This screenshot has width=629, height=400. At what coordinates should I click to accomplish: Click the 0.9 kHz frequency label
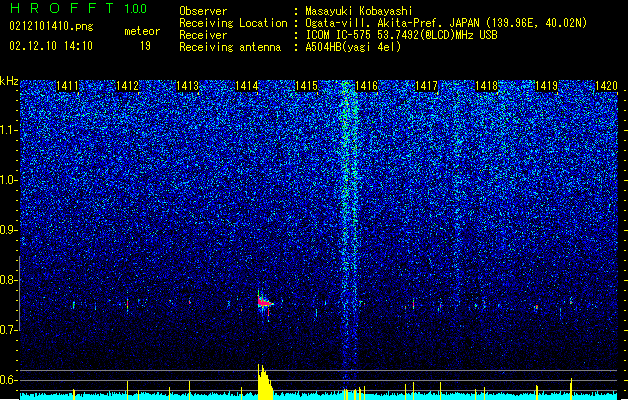(9, 230)
